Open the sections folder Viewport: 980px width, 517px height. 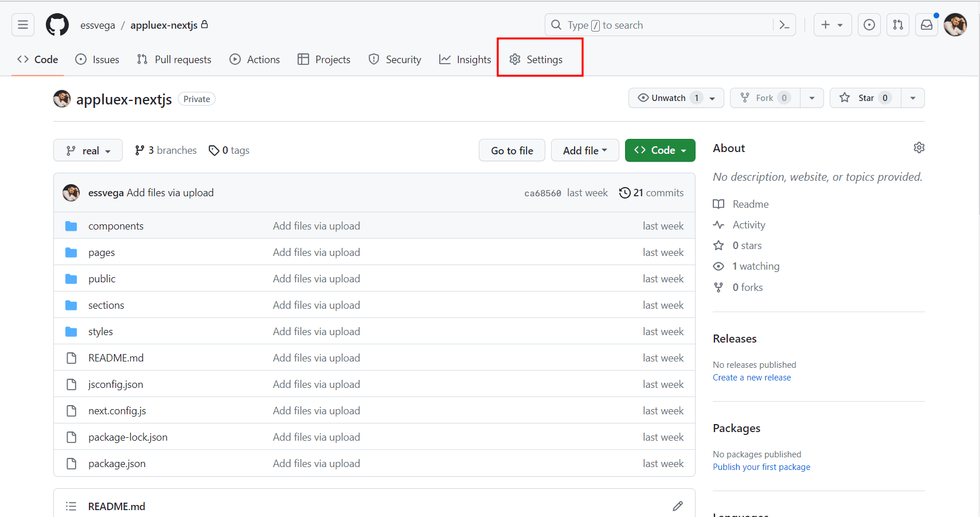click(x=106, y=305)
